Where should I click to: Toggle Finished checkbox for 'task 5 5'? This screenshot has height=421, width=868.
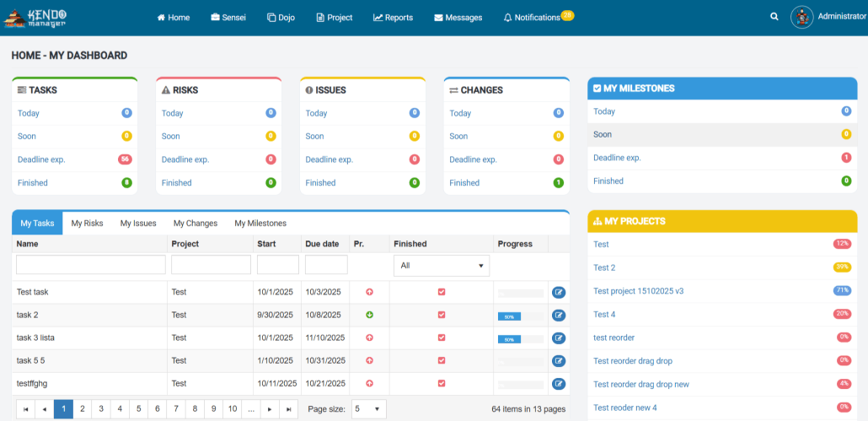(x=442, y=360)
